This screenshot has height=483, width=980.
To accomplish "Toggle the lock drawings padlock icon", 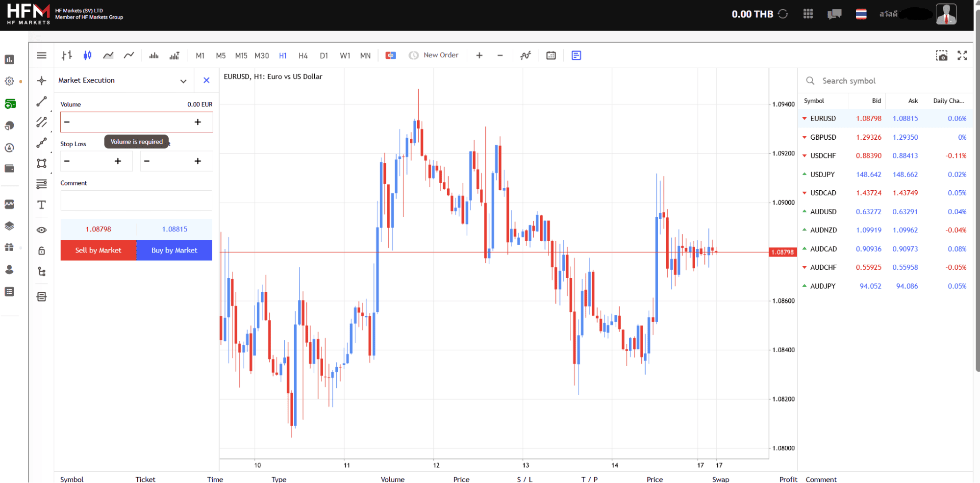I will [x=42, y=251].
